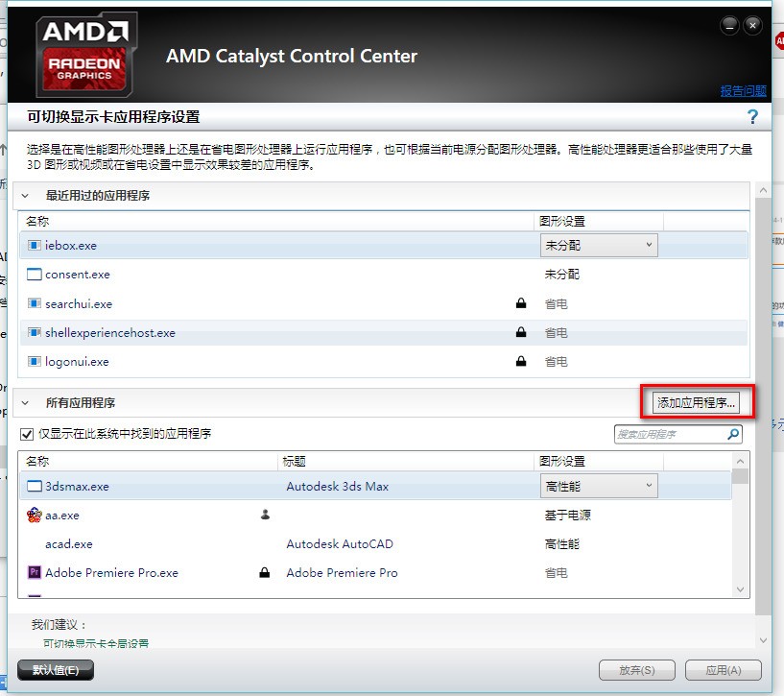
Task: Click 基于电源 setting for aa.exe
Action: click(x=567, y=515)
